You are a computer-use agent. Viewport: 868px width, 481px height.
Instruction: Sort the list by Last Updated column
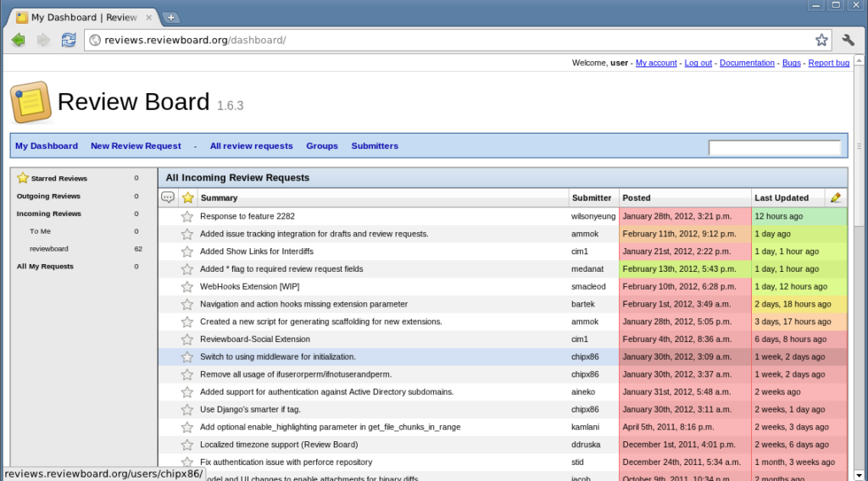tap(782, 197)
